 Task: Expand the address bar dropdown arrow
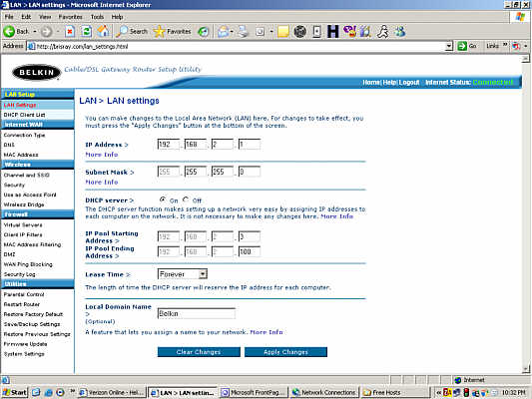coord(448,46)
